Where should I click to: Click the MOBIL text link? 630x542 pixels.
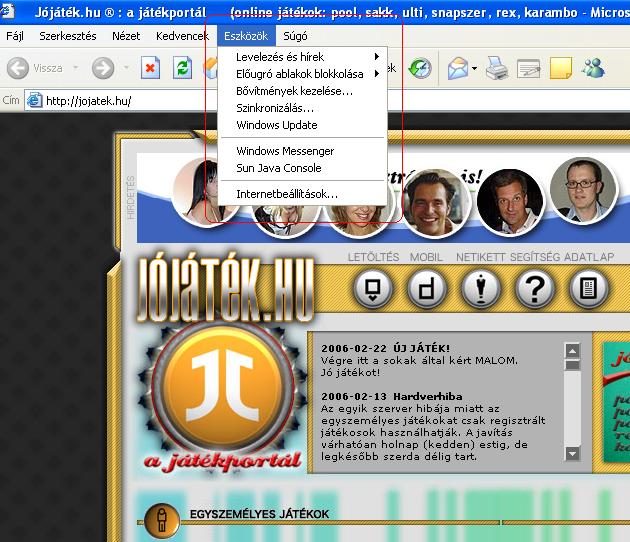pos(426,257)
